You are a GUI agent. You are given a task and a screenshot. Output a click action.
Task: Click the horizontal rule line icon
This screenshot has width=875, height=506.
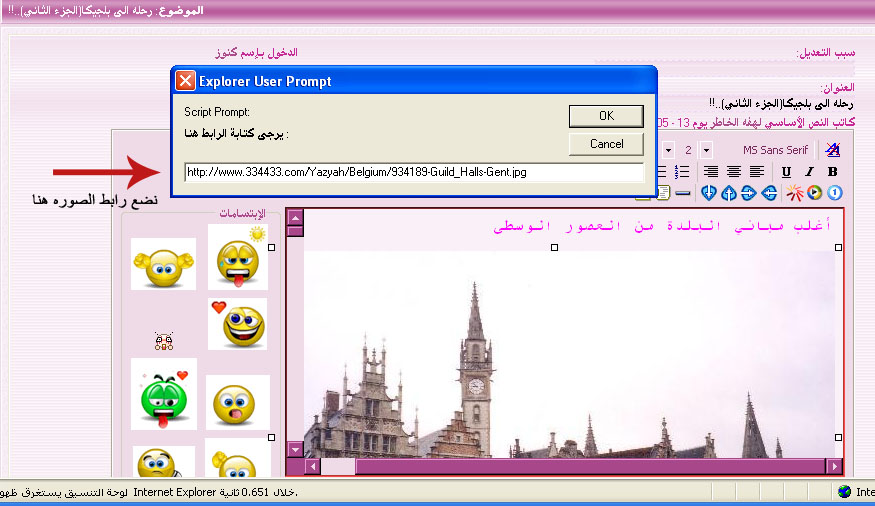pyautogui.click(x=683, y=192)
